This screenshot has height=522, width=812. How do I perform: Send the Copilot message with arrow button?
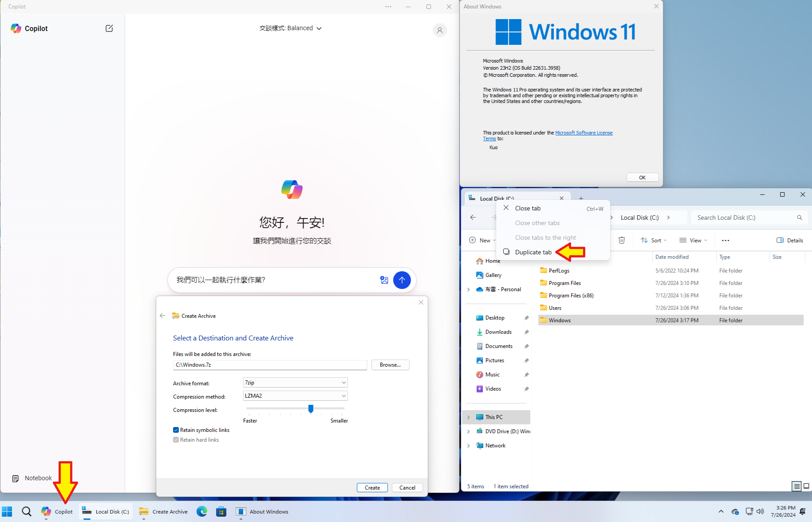(402, 280)
